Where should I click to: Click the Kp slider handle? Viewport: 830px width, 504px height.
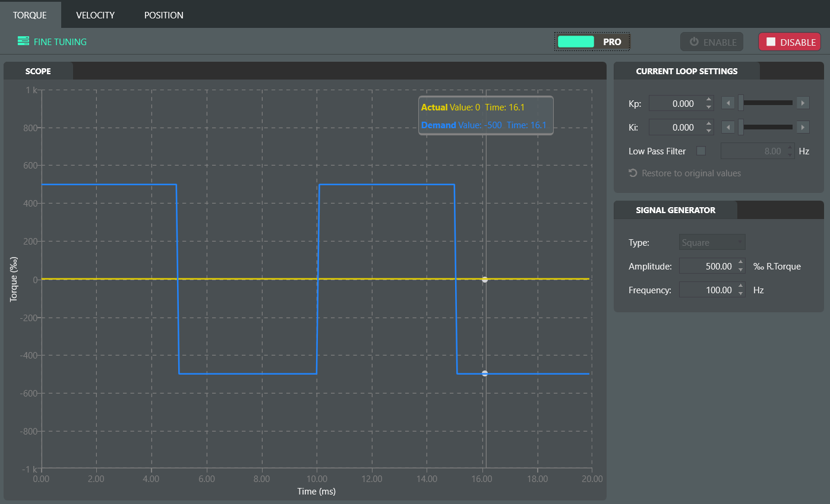click(x=741, y=103)
